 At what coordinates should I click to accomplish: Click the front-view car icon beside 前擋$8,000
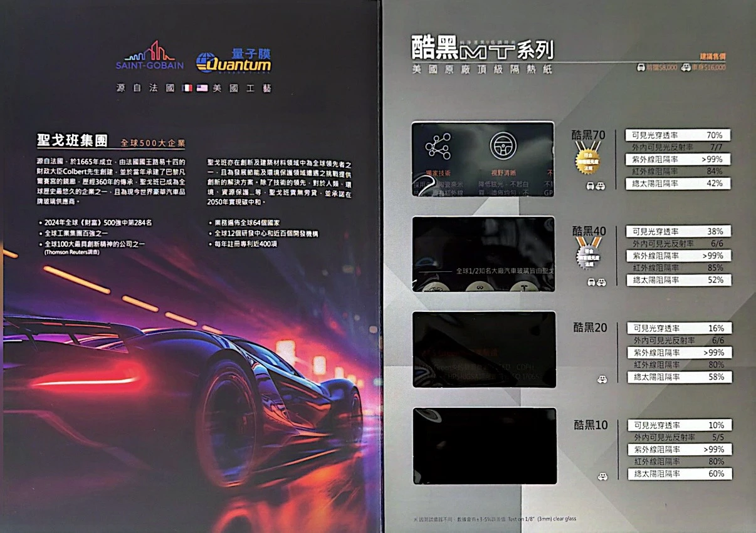coord(641,67)
